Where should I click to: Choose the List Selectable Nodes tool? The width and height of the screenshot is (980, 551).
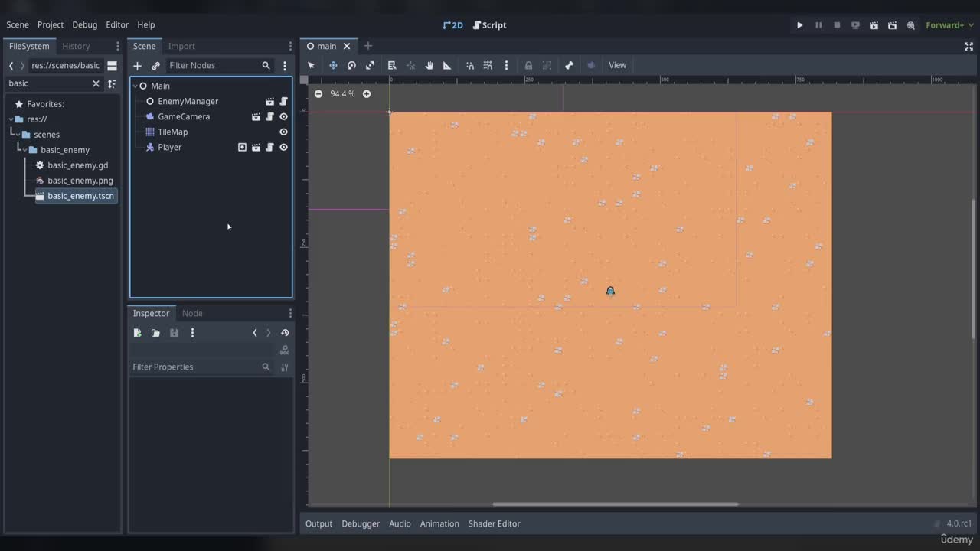click(392, 65)
